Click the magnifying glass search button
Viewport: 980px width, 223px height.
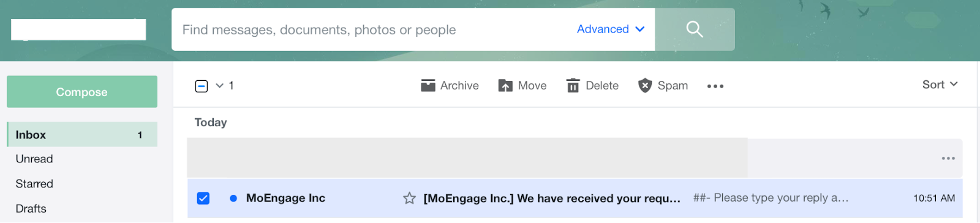pos(695,29)
